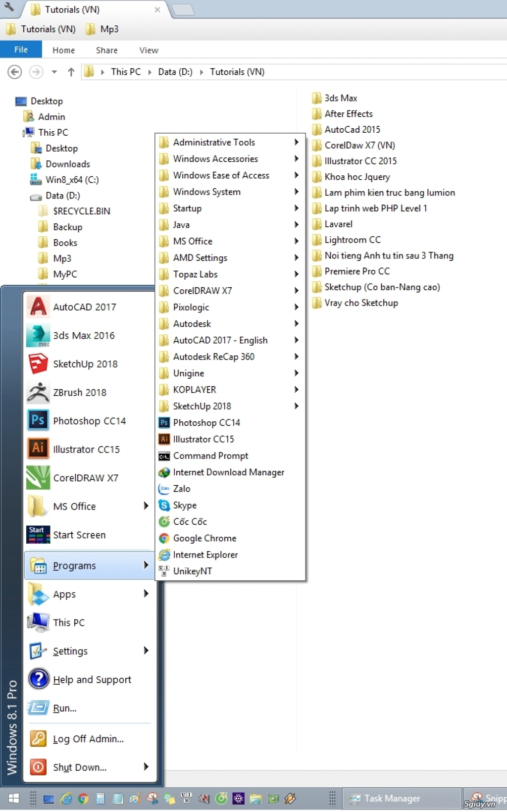This screenshot has height=812, width=507.
Task: Open Task Manager from the taskbar
Action: tap(401, 798)
